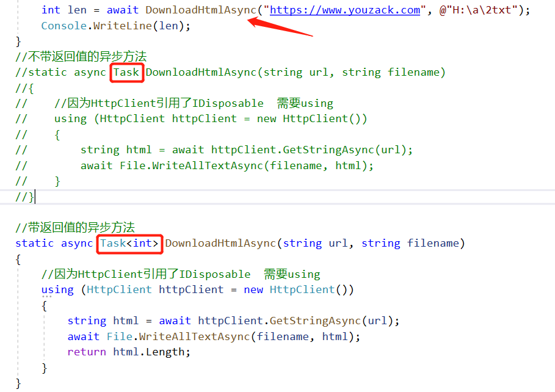
Task: Open the https://www.youzack.com link
Action: 345,10
